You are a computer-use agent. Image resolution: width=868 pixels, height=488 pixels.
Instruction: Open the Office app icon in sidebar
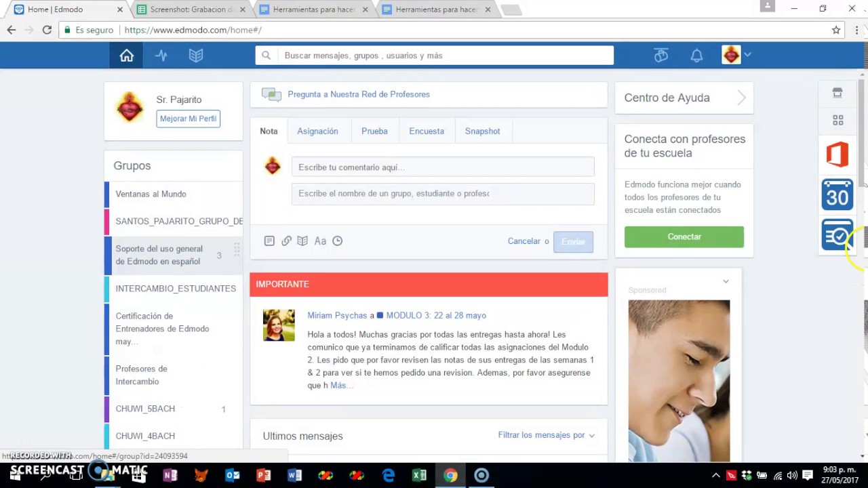coord(837,155)
